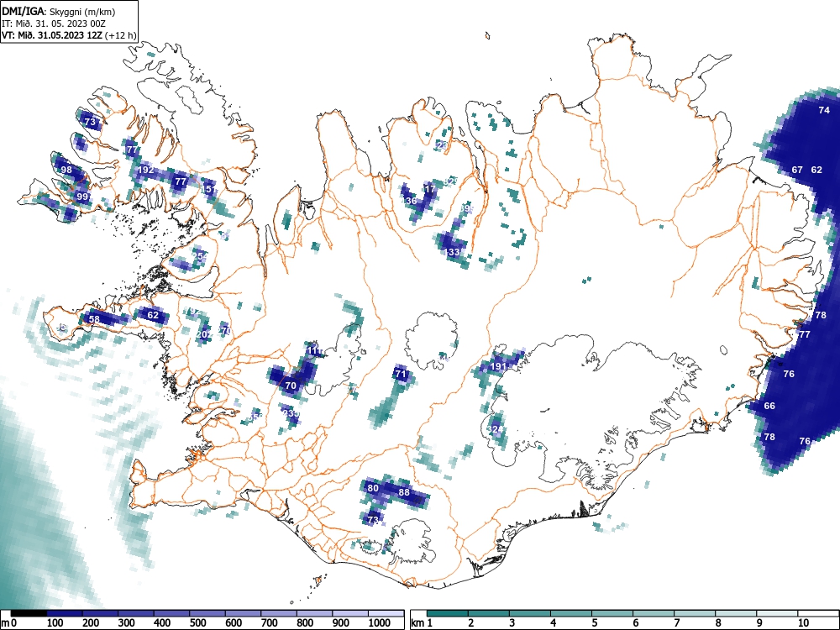Click the visibility value '133' in the north
Image resolution: width=840 pixels, height=630 pixels.
coord(453,252)
